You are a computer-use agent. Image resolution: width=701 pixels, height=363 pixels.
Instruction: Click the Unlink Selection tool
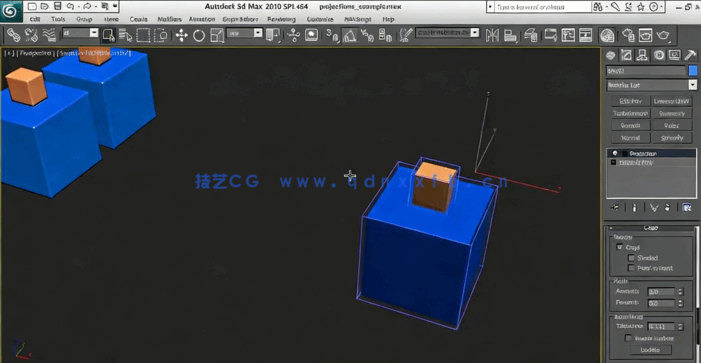coord(31,35)
